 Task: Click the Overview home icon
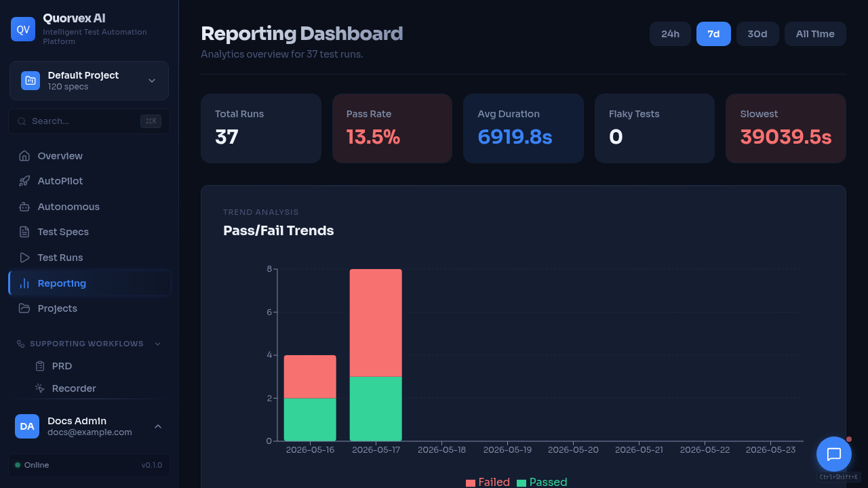pos(24,156)
